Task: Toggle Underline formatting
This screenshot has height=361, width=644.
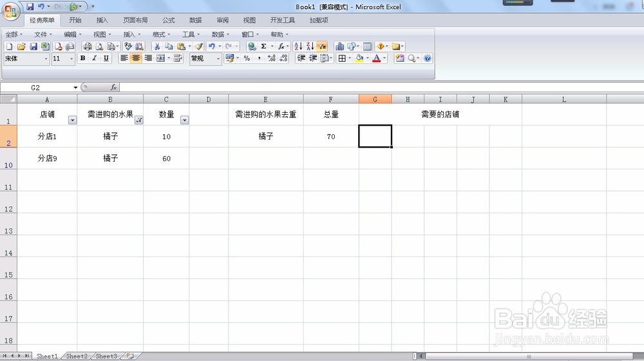Action: [106, 59]
